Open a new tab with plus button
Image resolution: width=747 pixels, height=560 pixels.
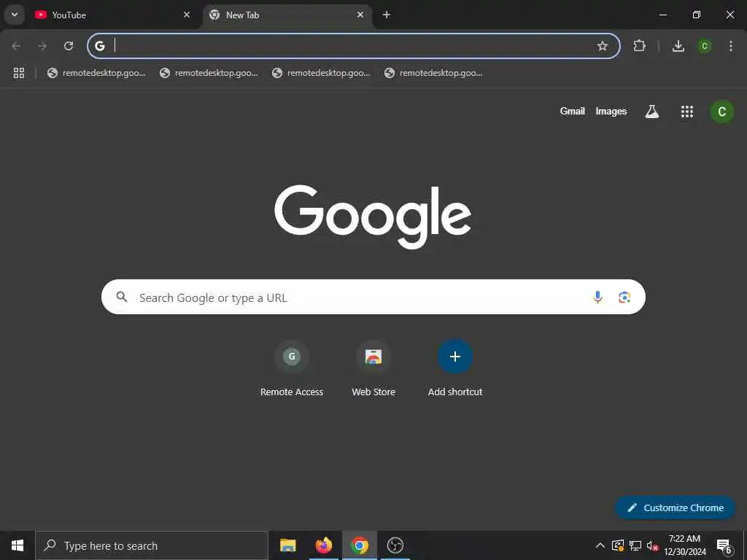(x=387, y=15)
